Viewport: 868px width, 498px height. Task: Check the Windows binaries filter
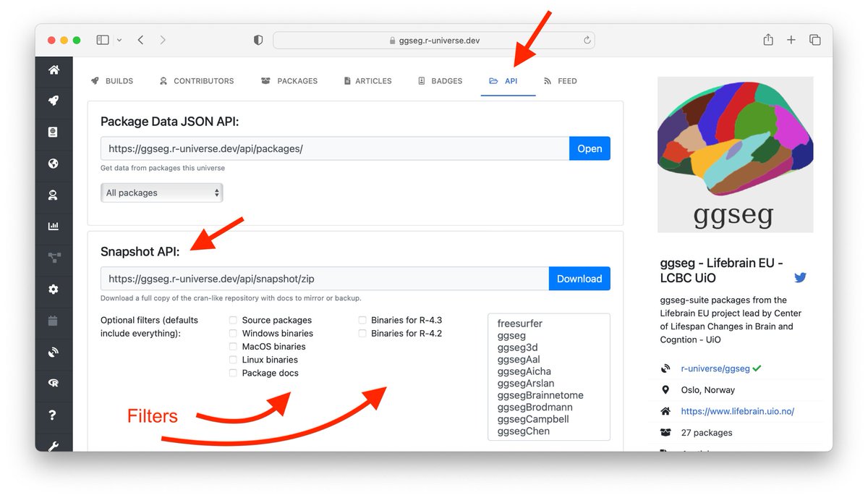tap(233, 333)
